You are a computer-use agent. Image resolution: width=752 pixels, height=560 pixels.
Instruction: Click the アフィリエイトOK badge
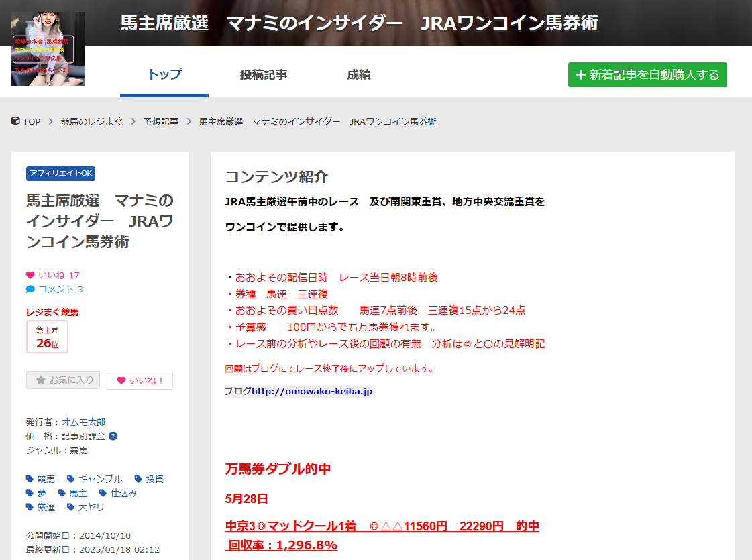coord(60,174)
